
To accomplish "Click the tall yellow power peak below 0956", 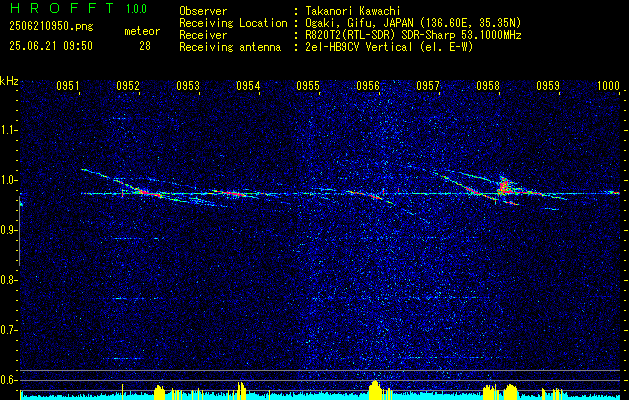I will coord(375,390).
